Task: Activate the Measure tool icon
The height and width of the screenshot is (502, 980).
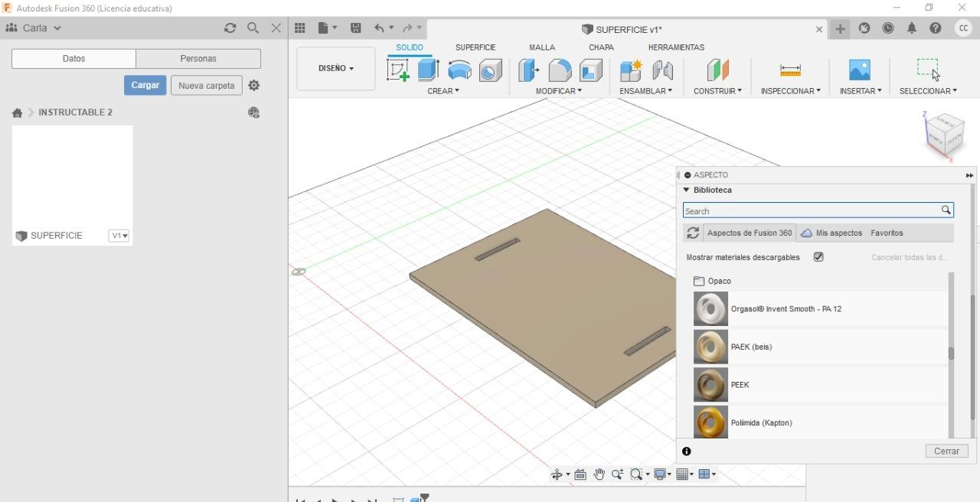Action: (790, 70)
